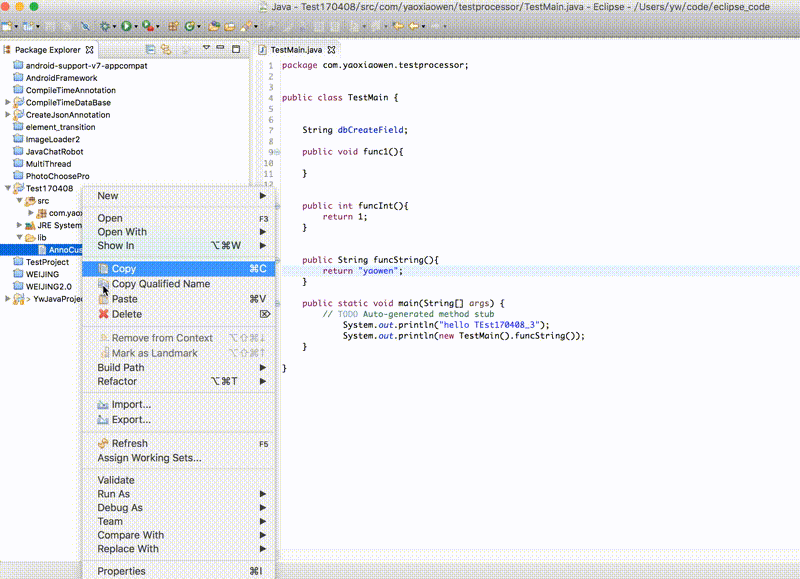Screen dimensions: 800x579
Task: Open the Debug configurations dropdown arrow
Action: point(114,27)
